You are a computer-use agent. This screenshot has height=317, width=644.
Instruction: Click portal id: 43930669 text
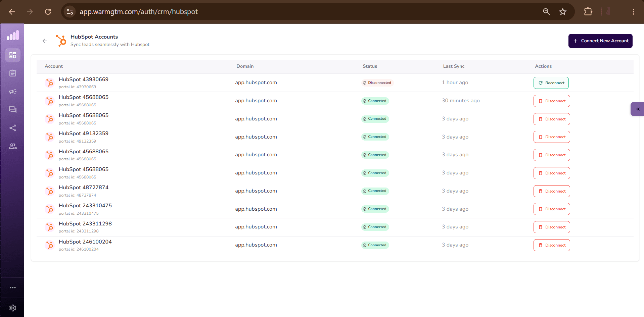coord(77,87)
